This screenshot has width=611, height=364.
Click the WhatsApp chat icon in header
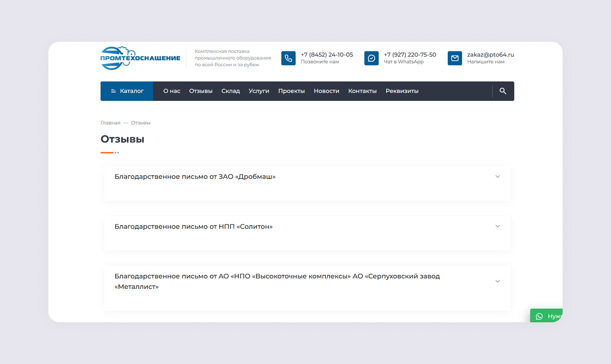(x=371, y=58)
